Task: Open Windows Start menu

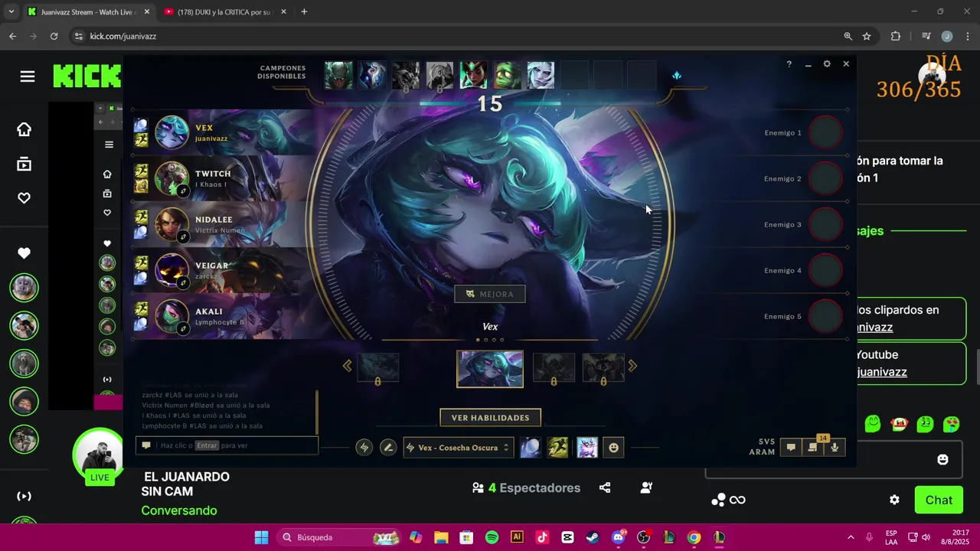Action: point(262,537)
